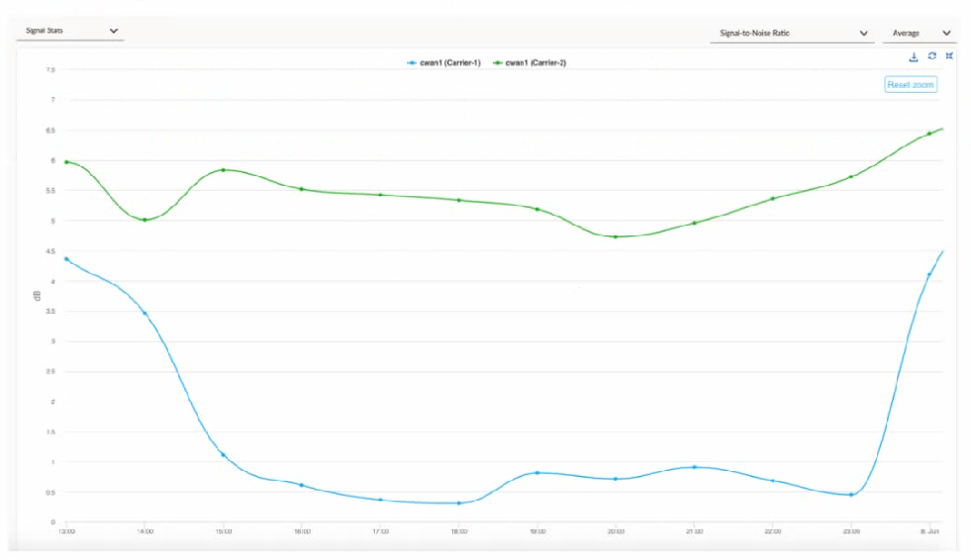Toggle the cwan1 (Carrier-1) legend series
Image resolution: width=971 pixels, height=560 pixels.
[449, 62]
